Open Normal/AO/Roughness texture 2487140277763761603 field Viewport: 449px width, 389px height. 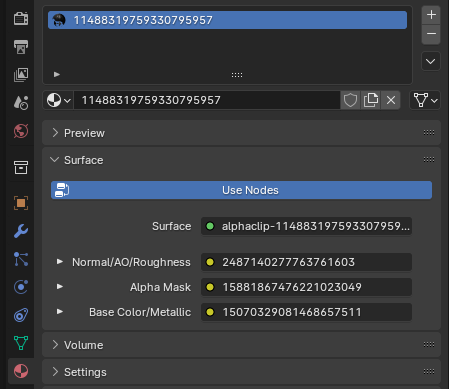(306, 262)
